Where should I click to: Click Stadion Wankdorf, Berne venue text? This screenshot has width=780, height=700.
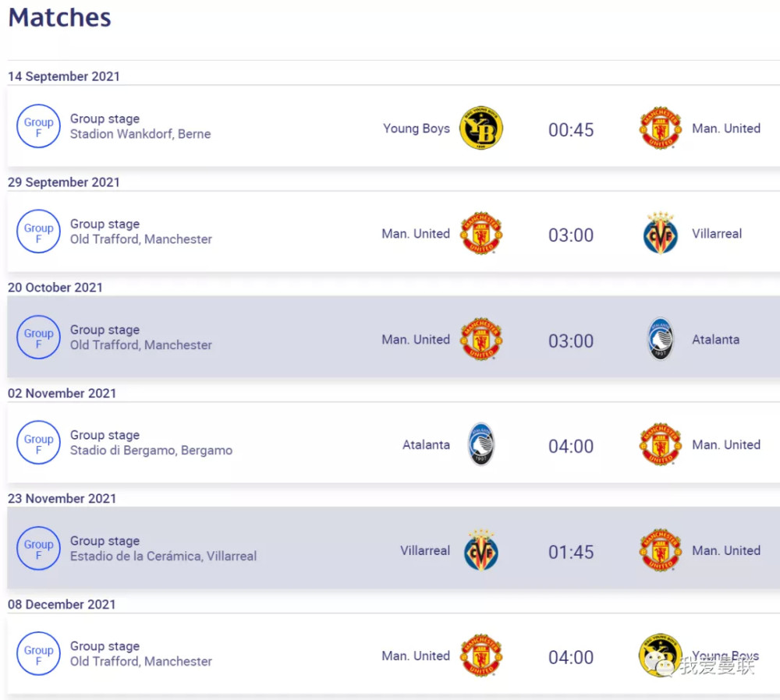tap(140, 134)
